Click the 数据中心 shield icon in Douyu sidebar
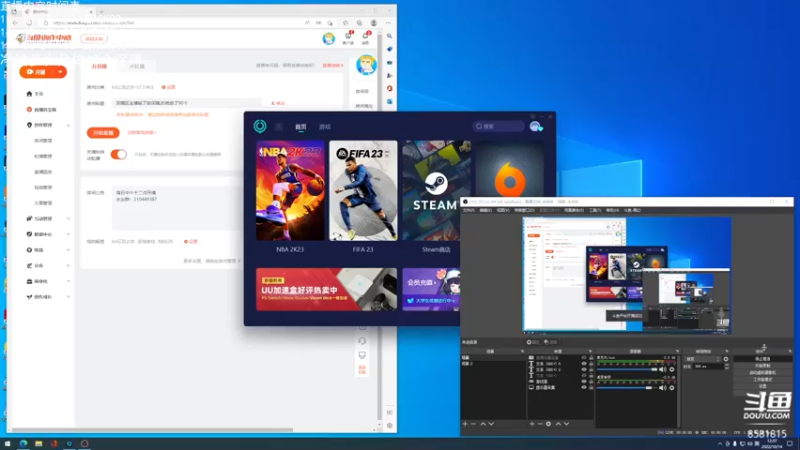The height and width of the screenshot is (450, 800). 29,234
